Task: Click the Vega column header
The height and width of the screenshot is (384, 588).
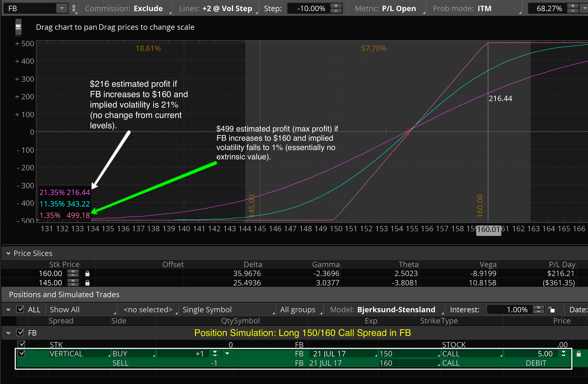Action: pyautogui.click(x=488, y=264)
